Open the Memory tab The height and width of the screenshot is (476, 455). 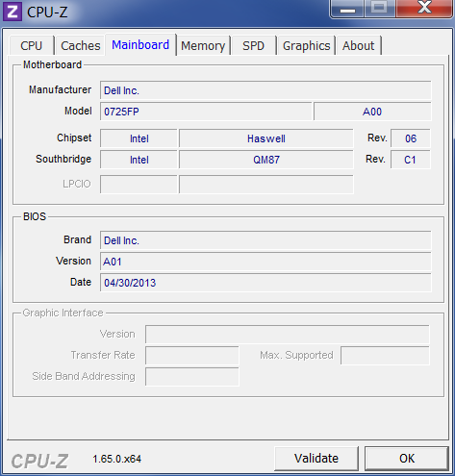(x=203, y=45)
